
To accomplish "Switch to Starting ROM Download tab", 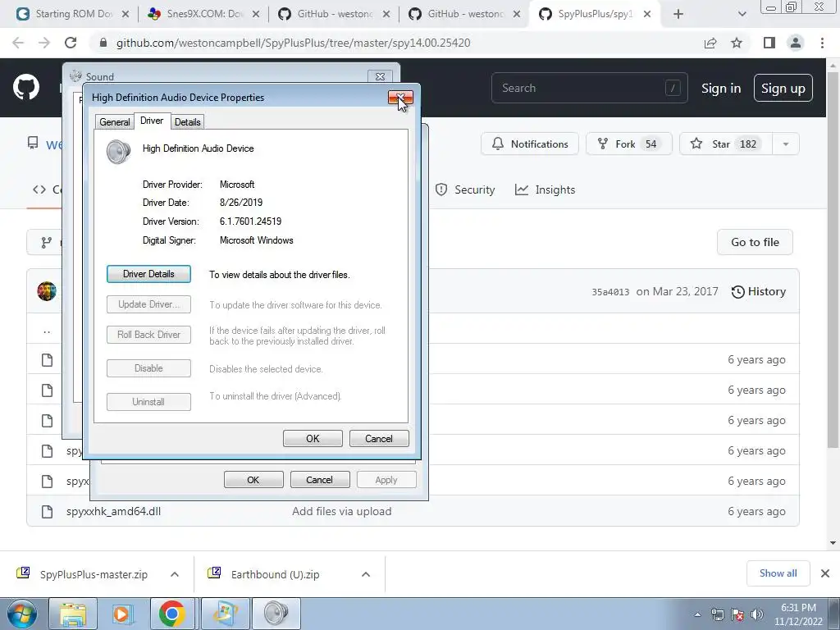I will (x=72, y=14).
